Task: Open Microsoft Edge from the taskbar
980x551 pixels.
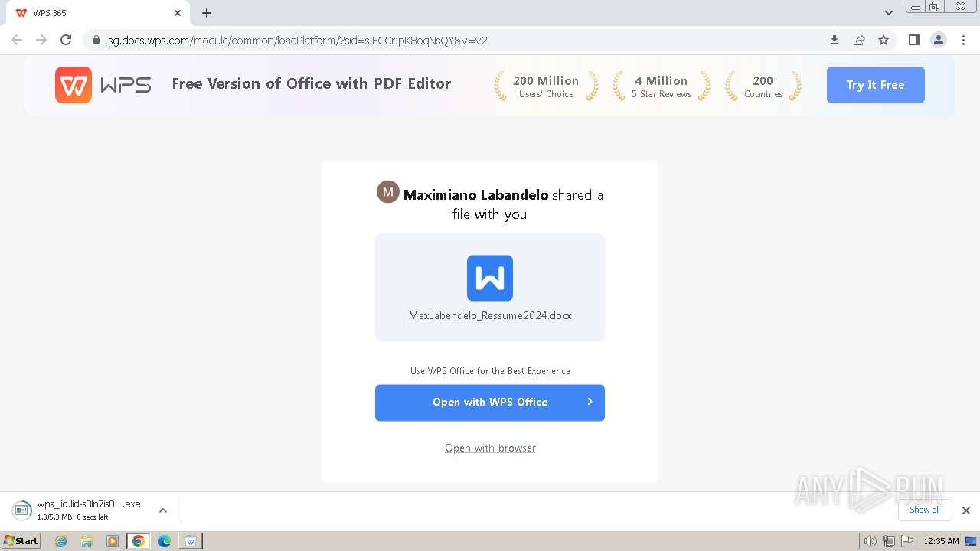Action: [165, 541]
